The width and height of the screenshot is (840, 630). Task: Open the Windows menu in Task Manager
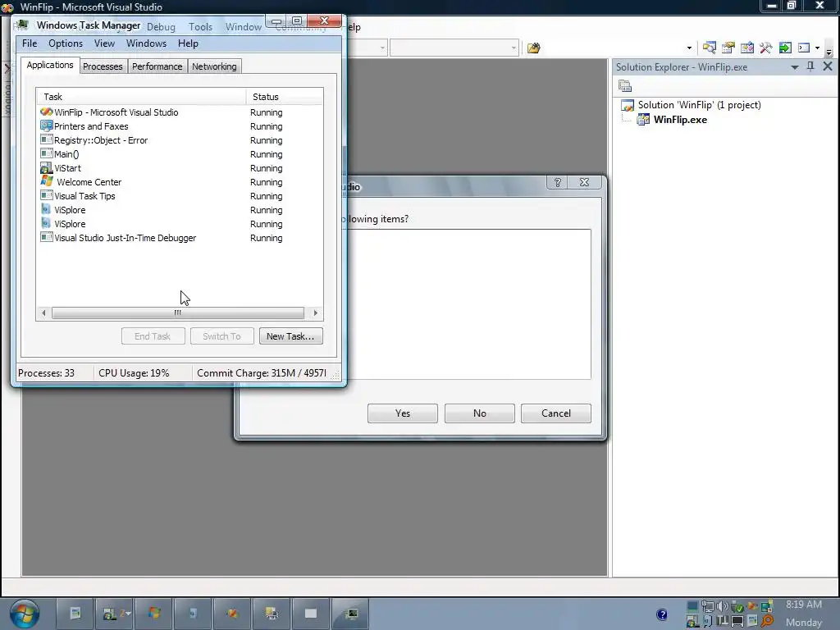(146, 43)
